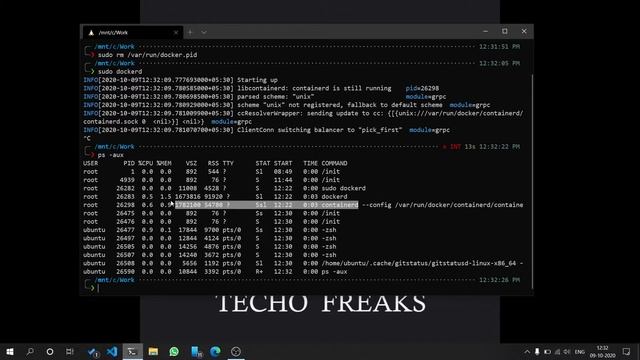
Task: Click timestamp '12:32:26 PM'
Action: pos(500,280)
